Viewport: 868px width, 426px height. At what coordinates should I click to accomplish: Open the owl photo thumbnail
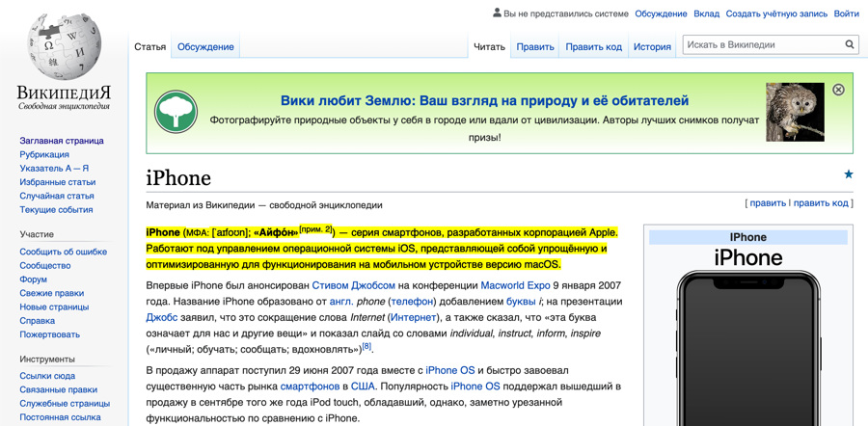click(x=795, y=113)
